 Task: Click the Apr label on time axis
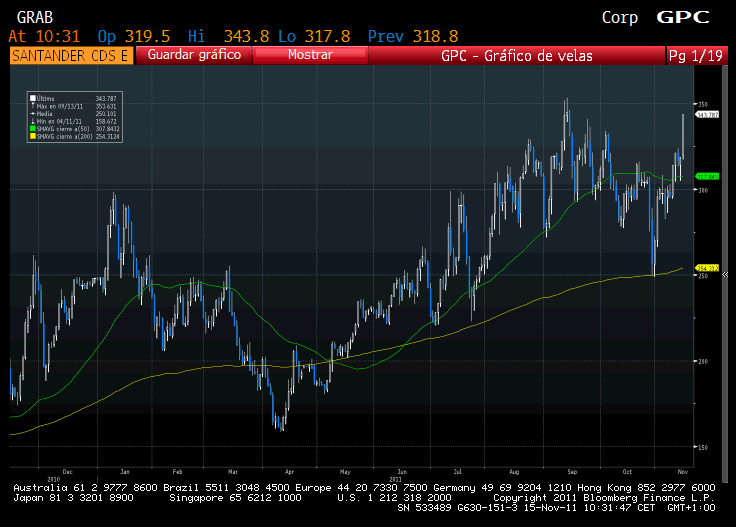(x=290, y=472)
